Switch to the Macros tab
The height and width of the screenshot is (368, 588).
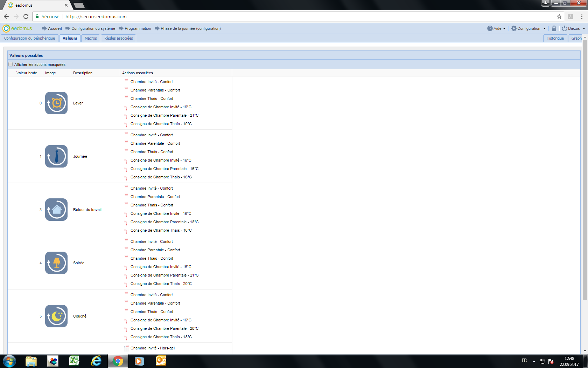91,38
